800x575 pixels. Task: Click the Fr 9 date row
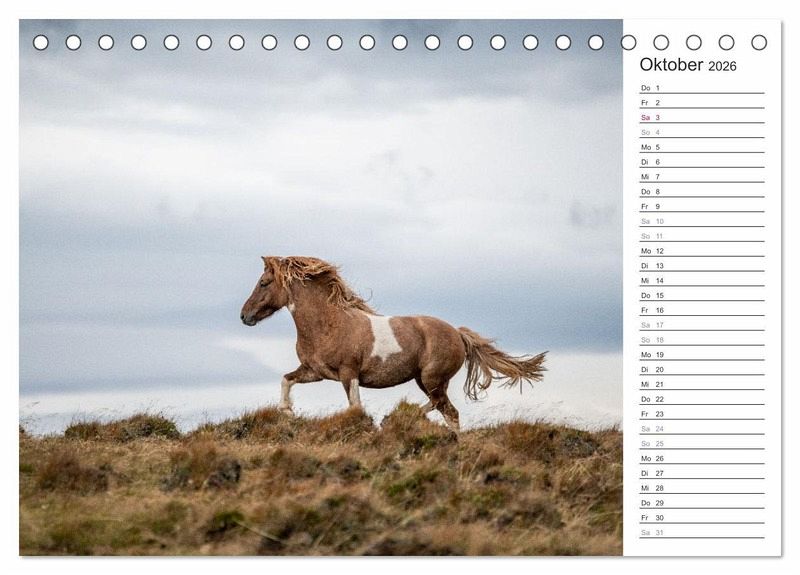point(701,207)
